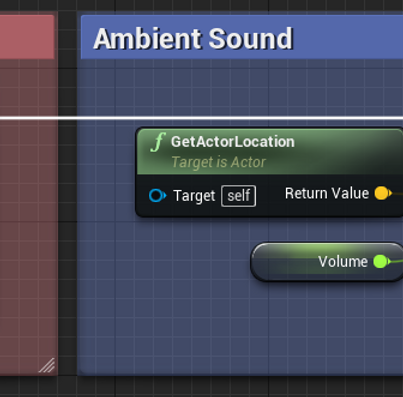Image resolution: width=403 pixels, height=397 pixels.
Task: Click the Return Value label
Action: pyautogui.click(x=327, y=193)
